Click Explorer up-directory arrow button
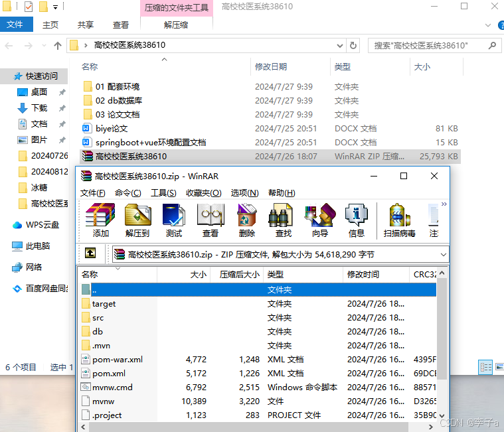This screenshot has height=432, width=504. coord(58,46)
